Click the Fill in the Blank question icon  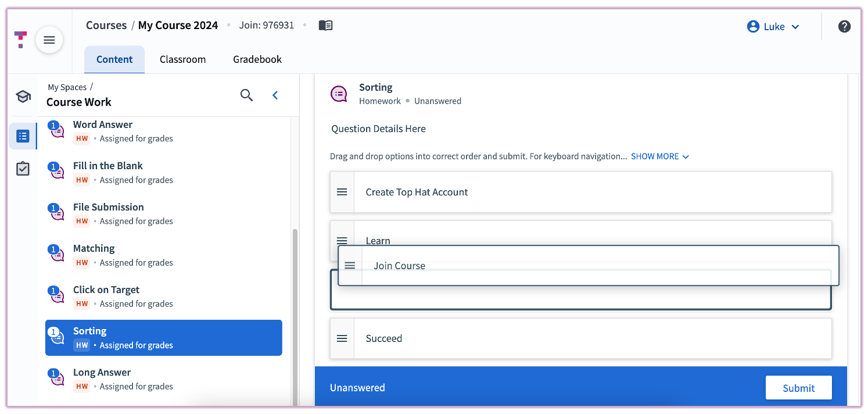coord(56,172)
